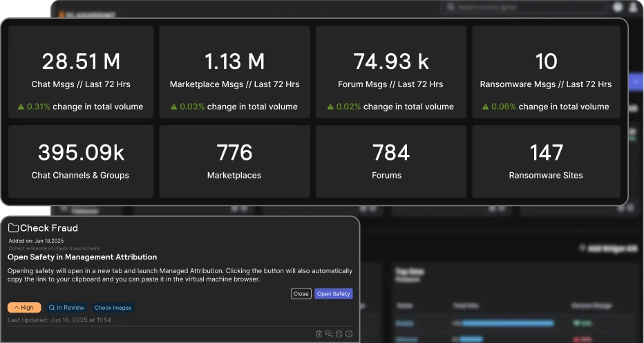Click the info icon in the Check Fraud card
The image size is (644, 343).
point(349,334)
